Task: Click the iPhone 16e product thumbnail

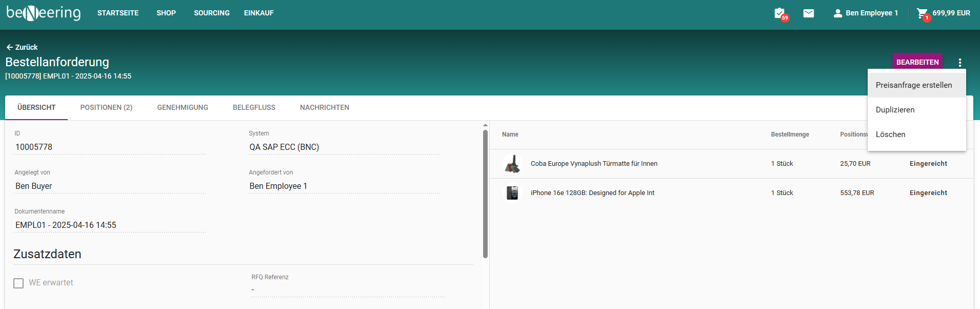Action: [512, 193]
